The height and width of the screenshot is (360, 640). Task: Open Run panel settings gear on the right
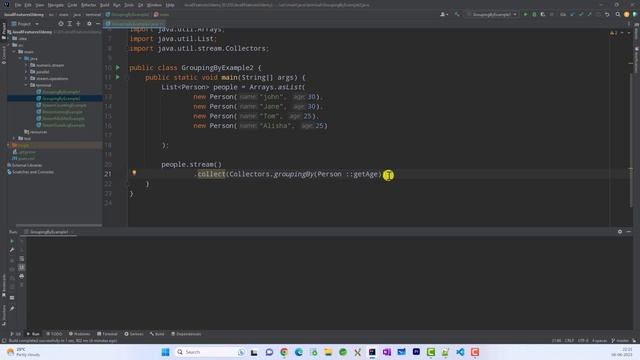pyautogui.click(x=620, y=231)
